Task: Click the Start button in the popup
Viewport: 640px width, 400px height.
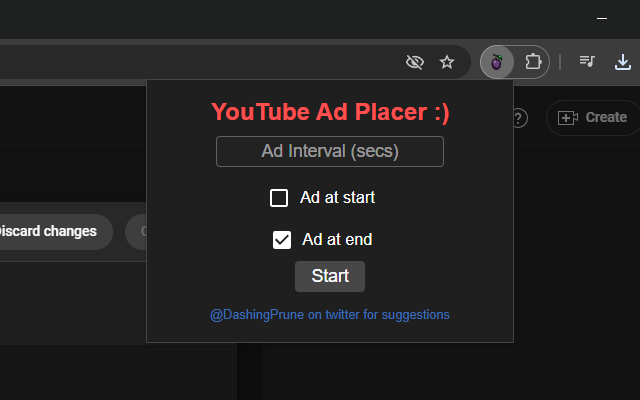Action: (330, 276)
